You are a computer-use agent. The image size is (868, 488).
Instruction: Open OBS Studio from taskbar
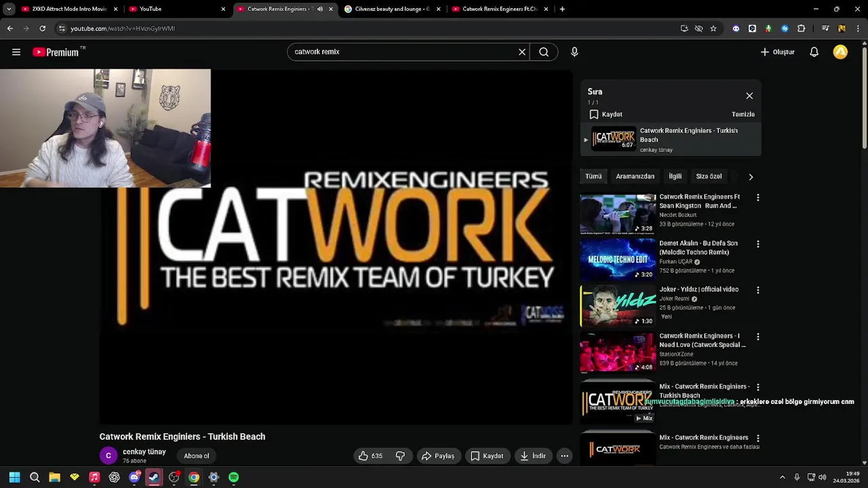174,477
